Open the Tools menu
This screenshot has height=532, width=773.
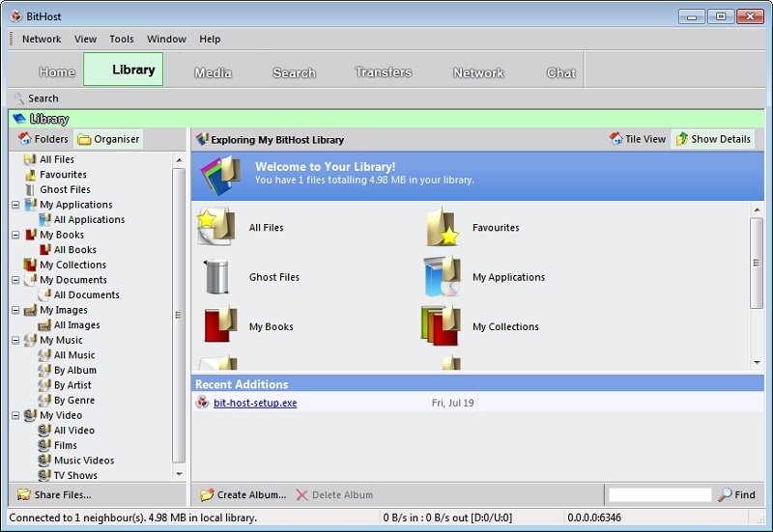pos(122,40)
